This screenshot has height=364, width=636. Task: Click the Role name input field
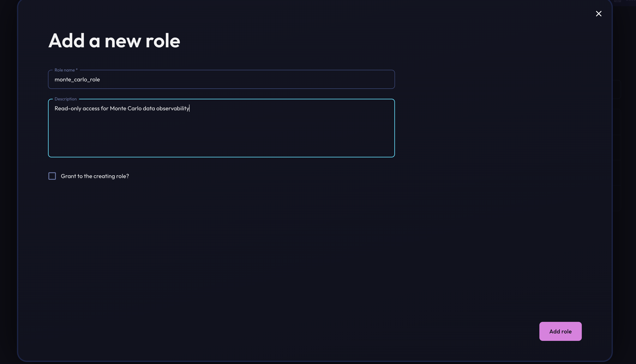click(221, 80)
